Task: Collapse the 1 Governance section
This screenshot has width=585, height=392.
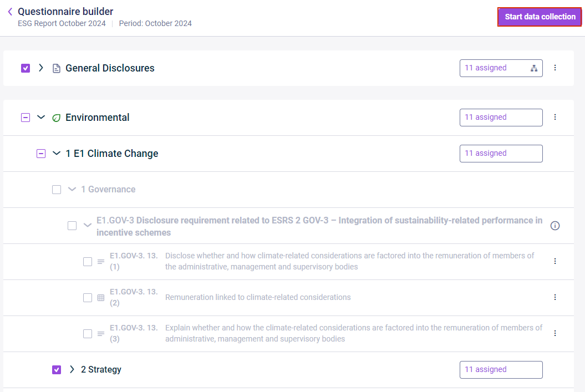Action: 72,189
